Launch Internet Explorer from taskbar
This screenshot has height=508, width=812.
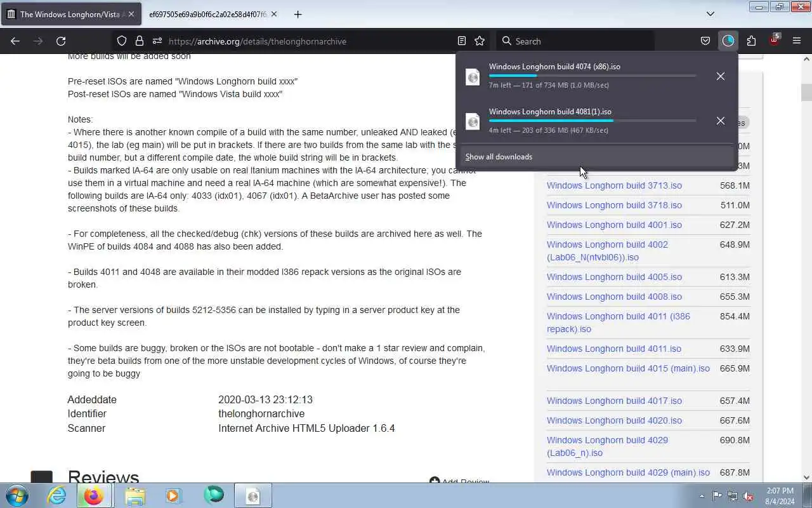57,495
